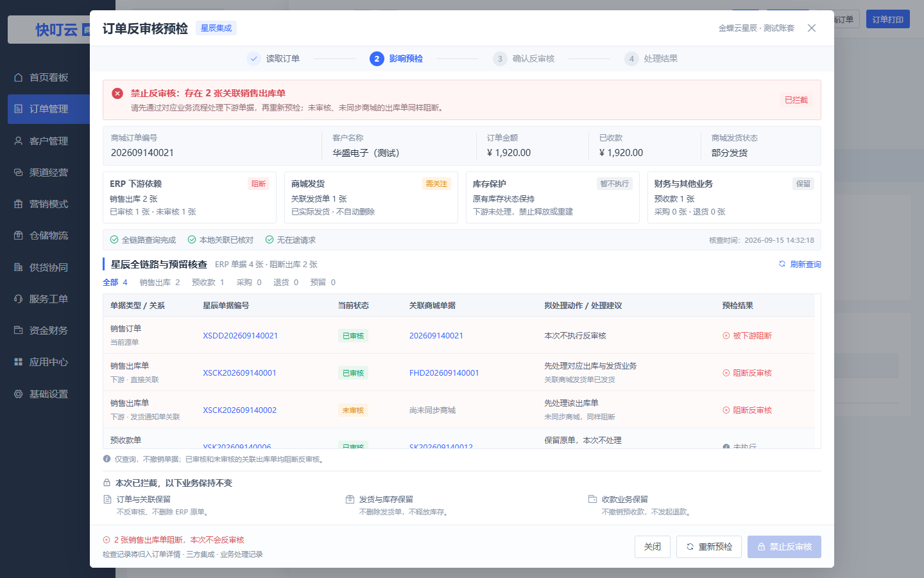Click the 未审核 status tag for XSCK202609140002
Image resolution: width=924 pixels, height=578 pixels.
tap(353, 410)
